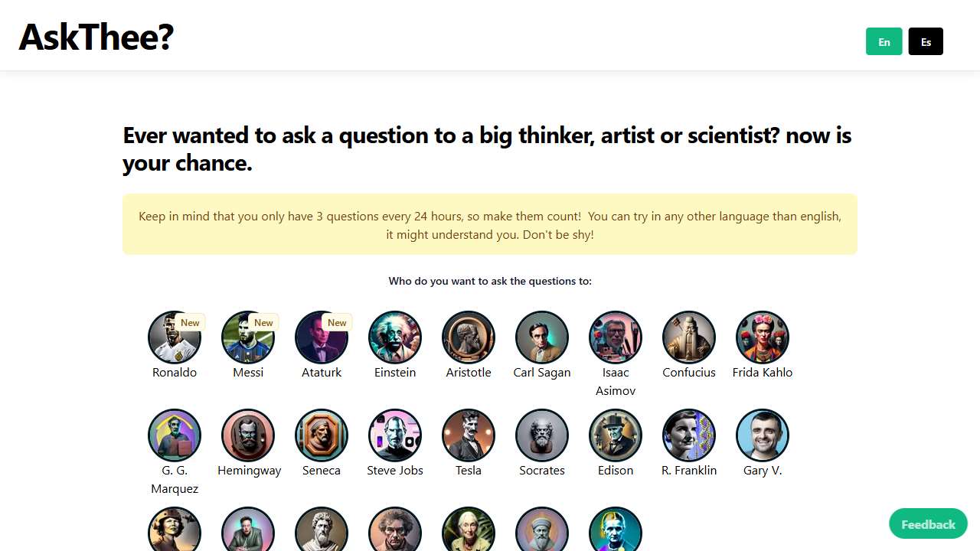Viewport: 980px width, 551px height.
Task: Select the Steve Jobs avatar
Action: click(395, 435)
